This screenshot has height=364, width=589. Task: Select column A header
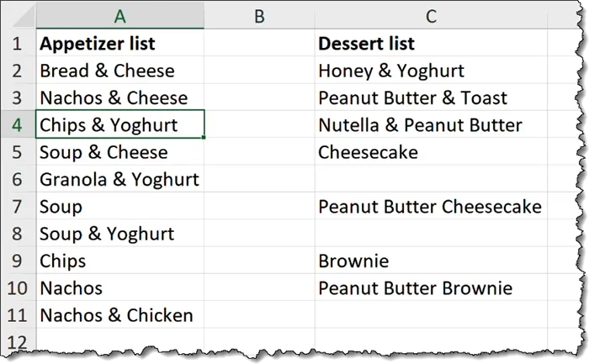point(119,15)
